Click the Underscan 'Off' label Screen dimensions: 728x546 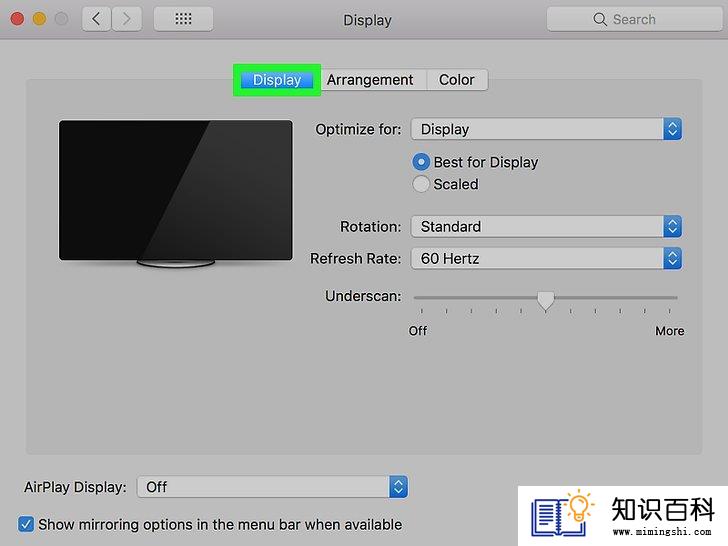click(418, 331)
